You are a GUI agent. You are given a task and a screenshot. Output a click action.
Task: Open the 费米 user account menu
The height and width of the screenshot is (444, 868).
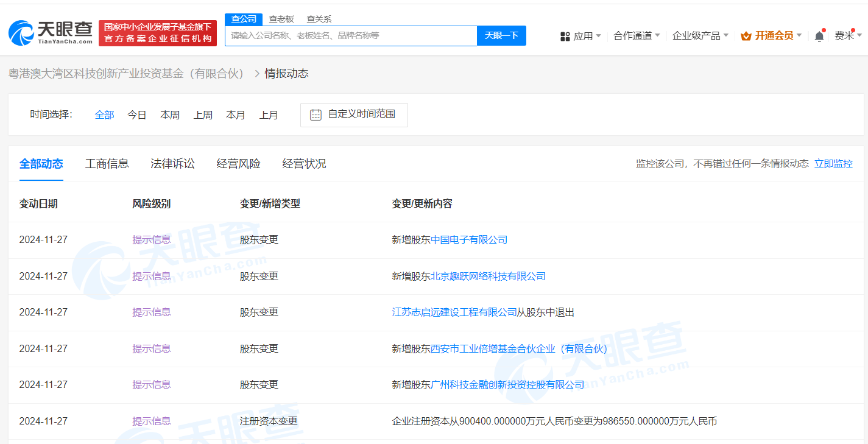click(x=847, y=36)
